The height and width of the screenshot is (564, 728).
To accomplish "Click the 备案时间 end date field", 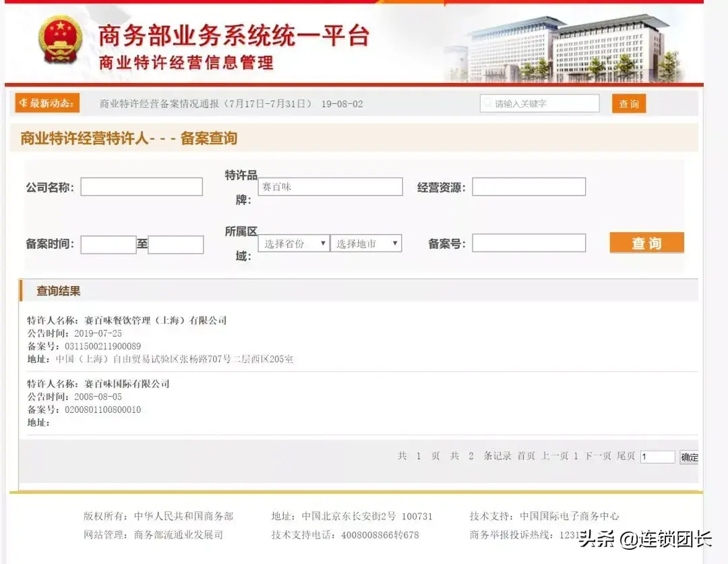I will pos(175,244).
